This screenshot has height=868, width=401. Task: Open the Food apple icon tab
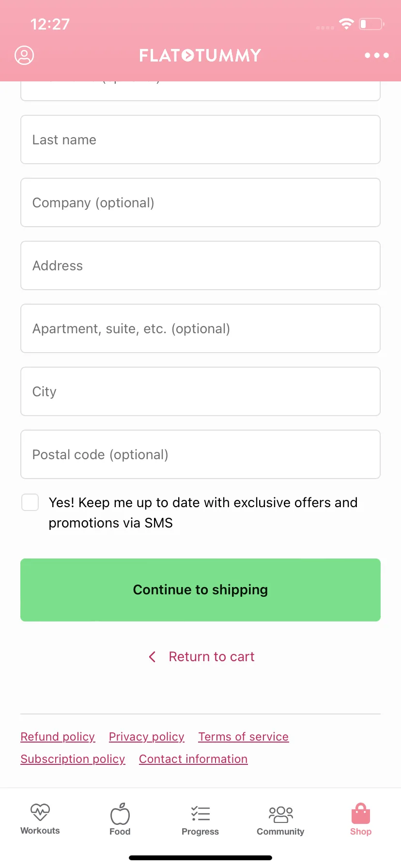tap(120, 813)
